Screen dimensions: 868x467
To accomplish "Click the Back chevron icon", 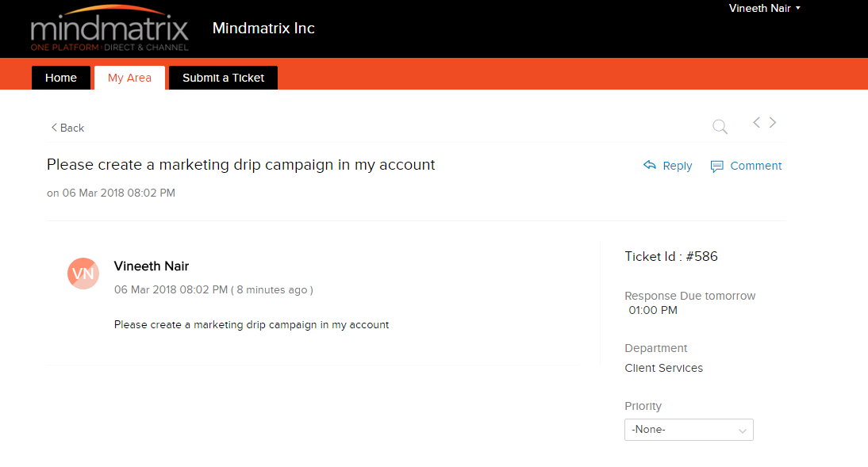I will (x=54, y=128).
